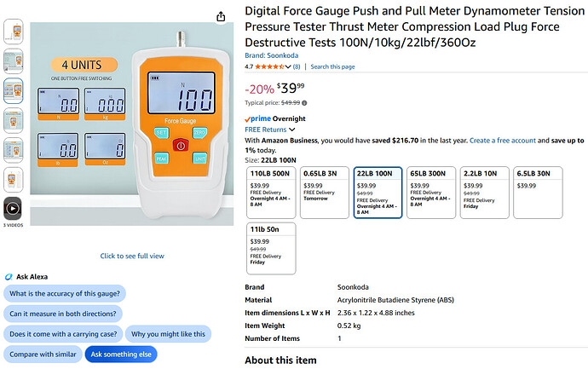Image resolution: width=588 pixels, height=369 pixels.
Task: Select the first product thumbnail
Action: point(13,32)
